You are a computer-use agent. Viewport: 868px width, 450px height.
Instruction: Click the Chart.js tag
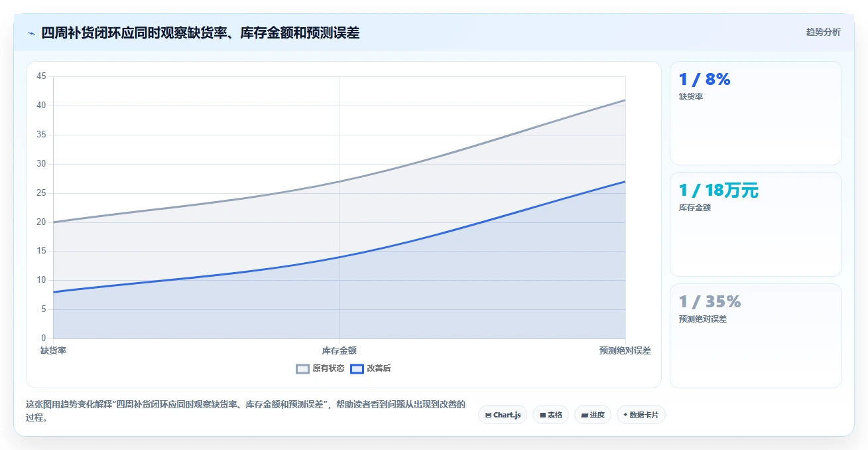(x=503, y=415)
